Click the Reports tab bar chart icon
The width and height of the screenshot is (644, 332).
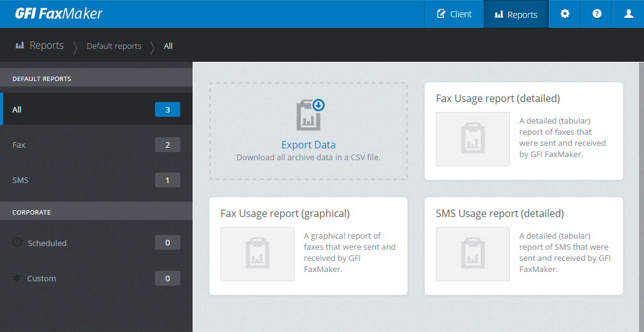pos(499,14)
